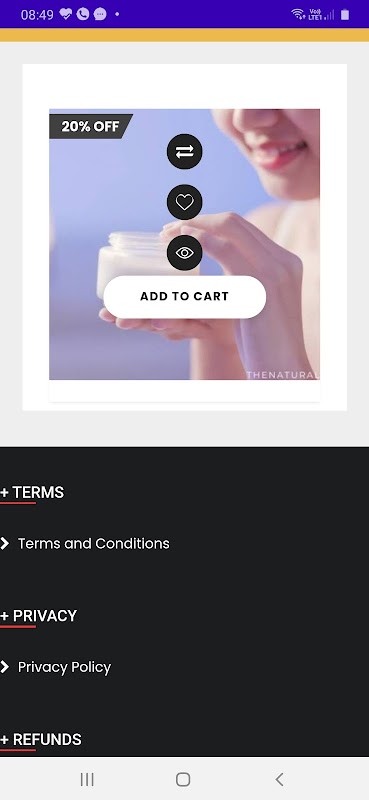Viewport: 369px width, 800px height.
Task: Click the ADD TO CART button
Action: (x=184, y=296)
